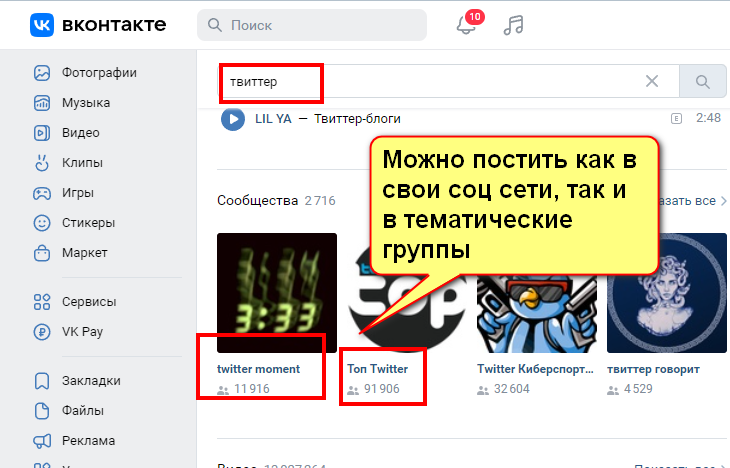730x468 pixels.
Task: Click the top Поиск search field
Action: [x=312, y=25]
